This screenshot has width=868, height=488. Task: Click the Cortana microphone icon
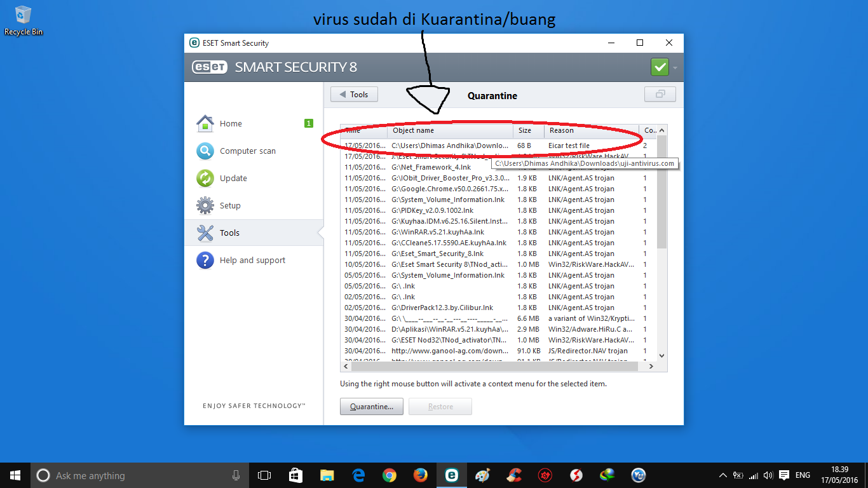(236, 475)
